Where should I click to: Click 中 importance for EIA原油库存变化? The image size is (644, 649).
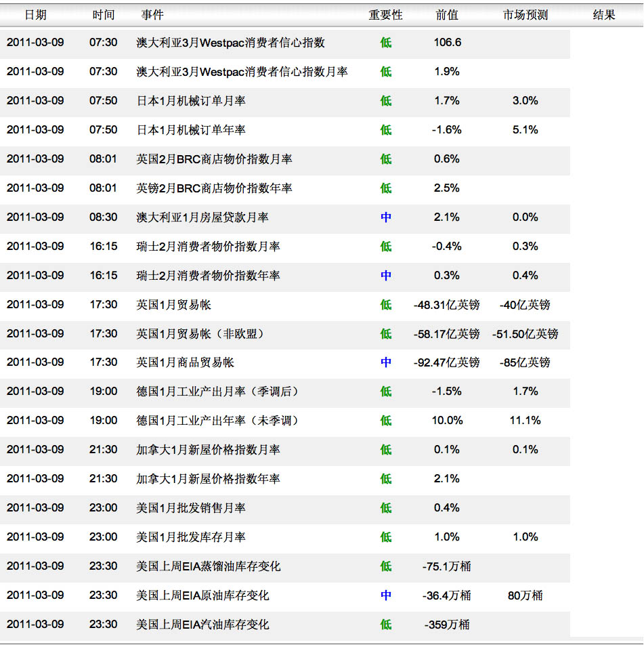(385, 595)
